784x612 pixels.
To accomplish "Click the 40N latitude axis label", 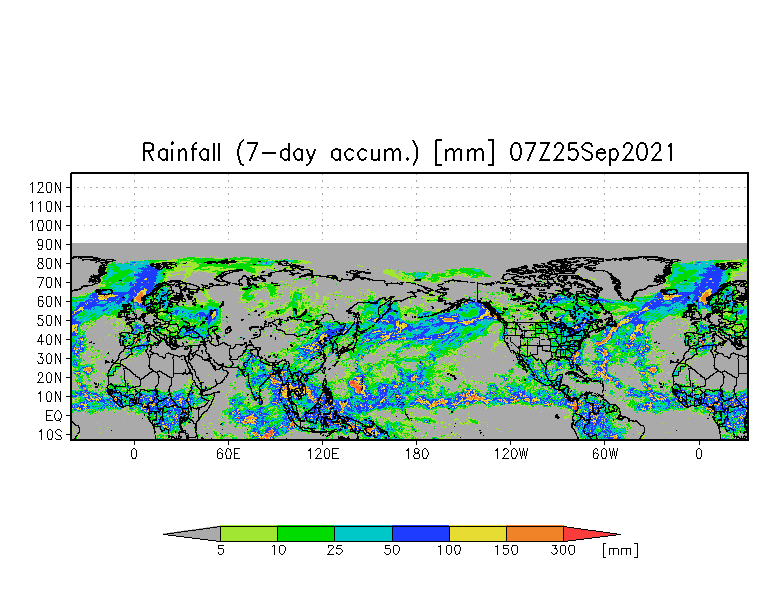I will point(50,340).
